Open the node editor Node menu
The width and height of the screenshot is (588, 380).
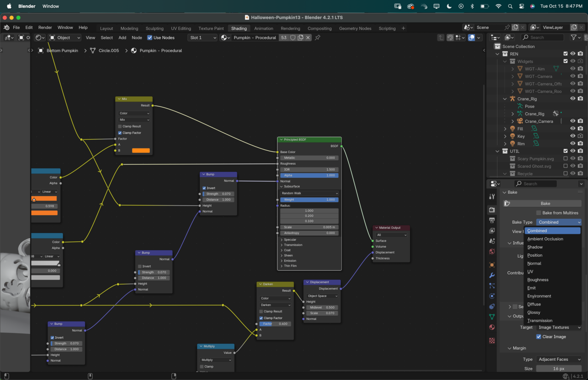click(137, 38)
